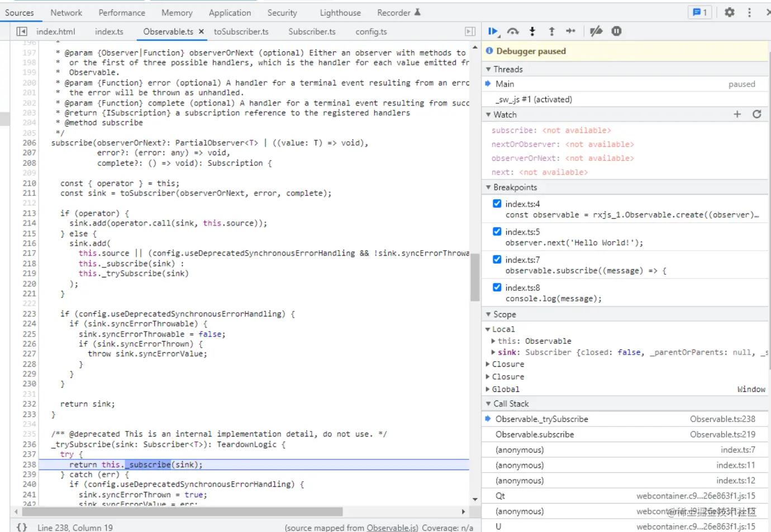Open the DevTools more options menu

tap(749, 12)
